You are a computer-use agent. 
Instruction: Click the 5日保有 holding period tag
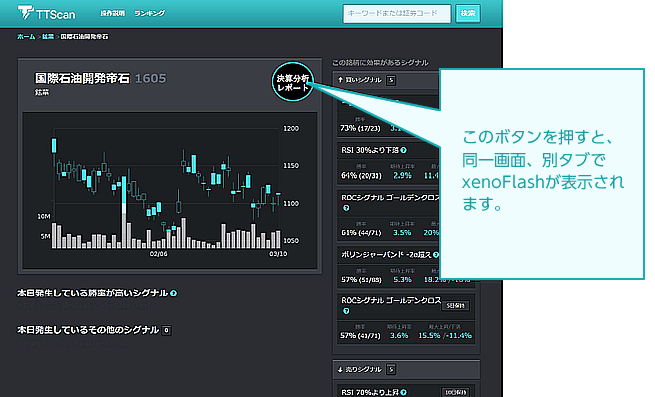(455, 306)
